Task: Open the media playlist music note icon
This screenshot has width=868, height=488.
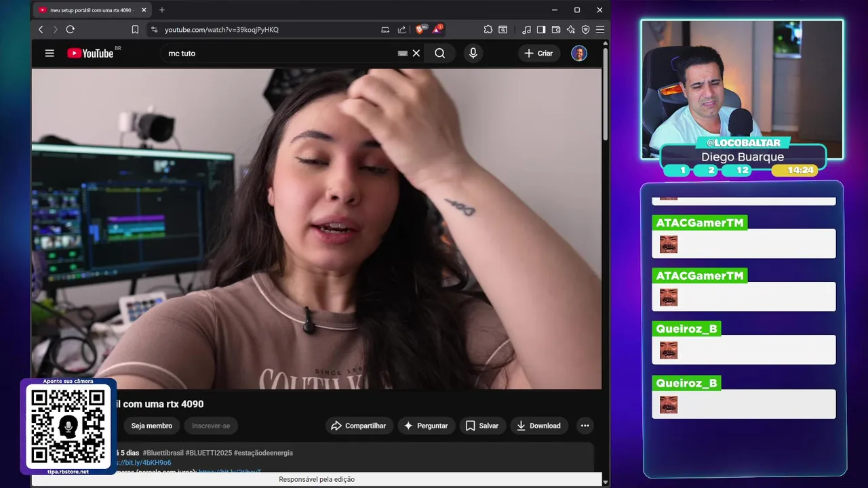Action: coord(526,30)
